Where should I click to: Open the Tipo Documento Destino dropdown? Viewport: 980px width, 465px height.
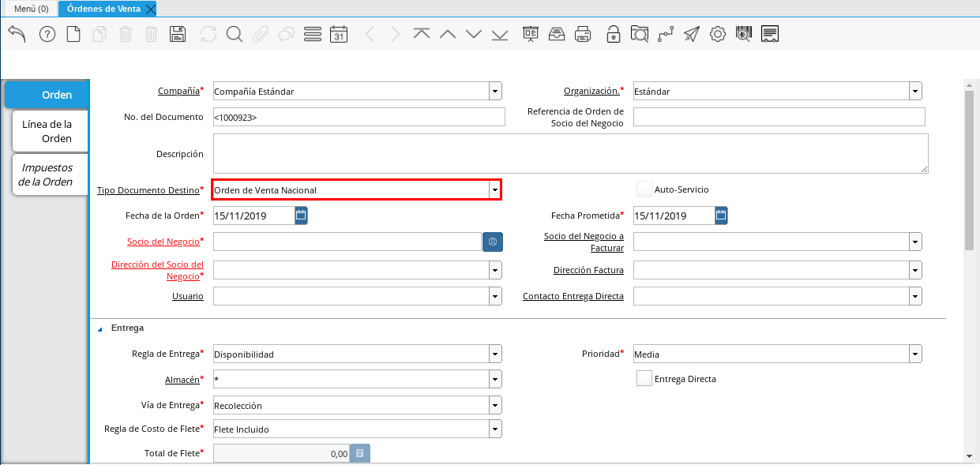[x=494, y=190]
